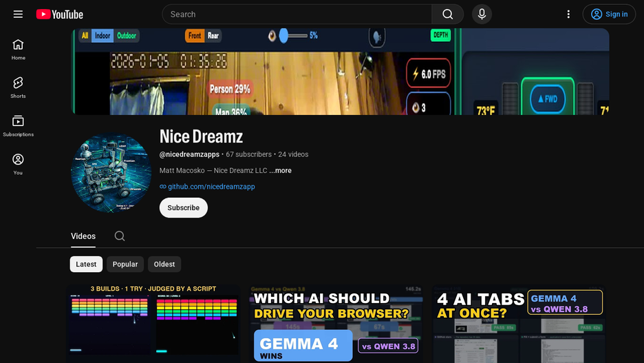Expand the channel description with ...more
Image resolution: width=644 pixels, height=363 pixels.
pos(281,170)
